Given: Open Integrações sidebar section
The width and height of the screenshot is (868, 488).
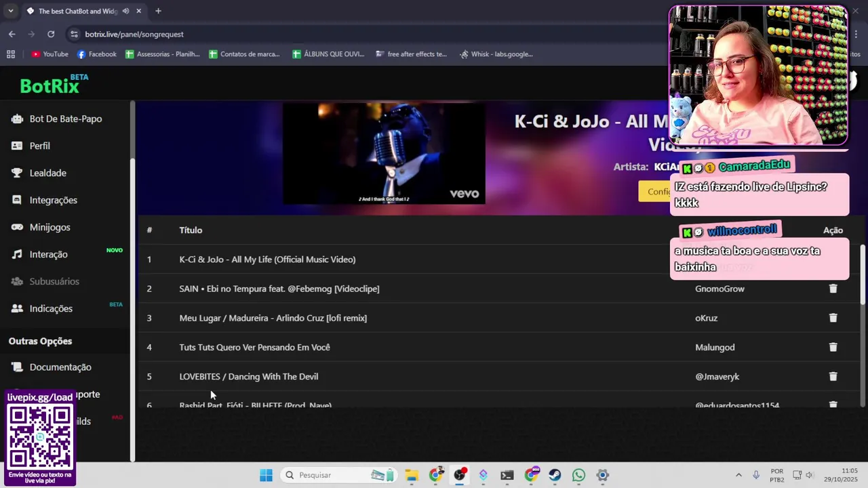Looking at the screenshot, I should (54, 200).
